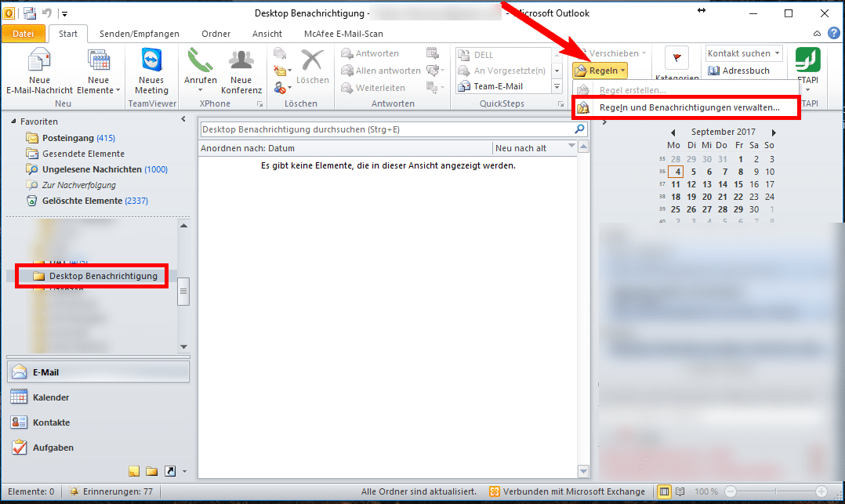The image size is (845, 504).
Task: Switch to the Aufgaben module
Action: (98, 448)
